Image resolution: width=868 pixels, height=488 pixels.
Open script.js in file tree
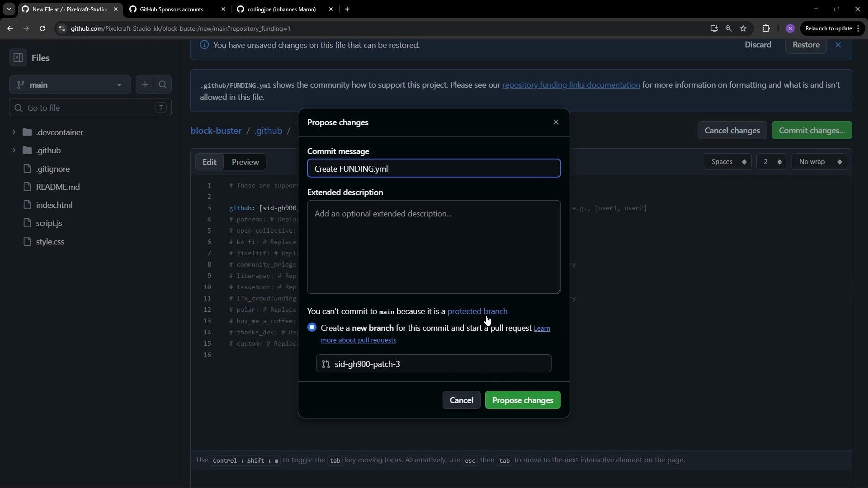coord(49,223)
